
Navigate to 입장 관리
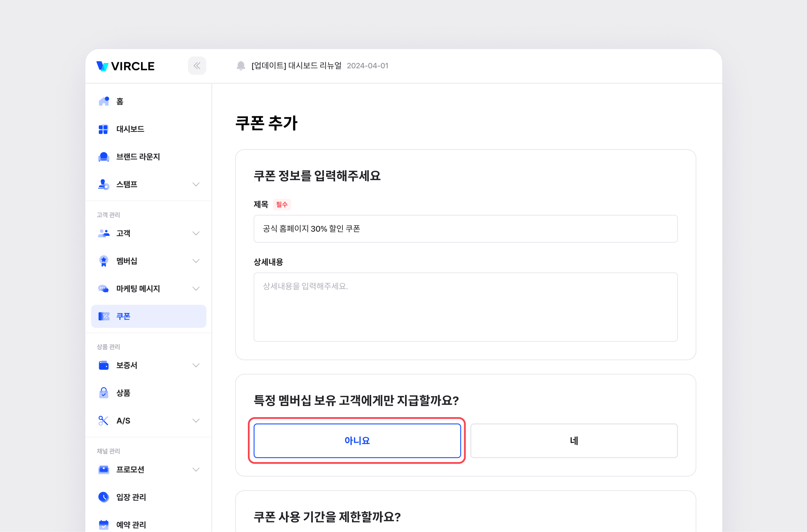click(149, 497)
